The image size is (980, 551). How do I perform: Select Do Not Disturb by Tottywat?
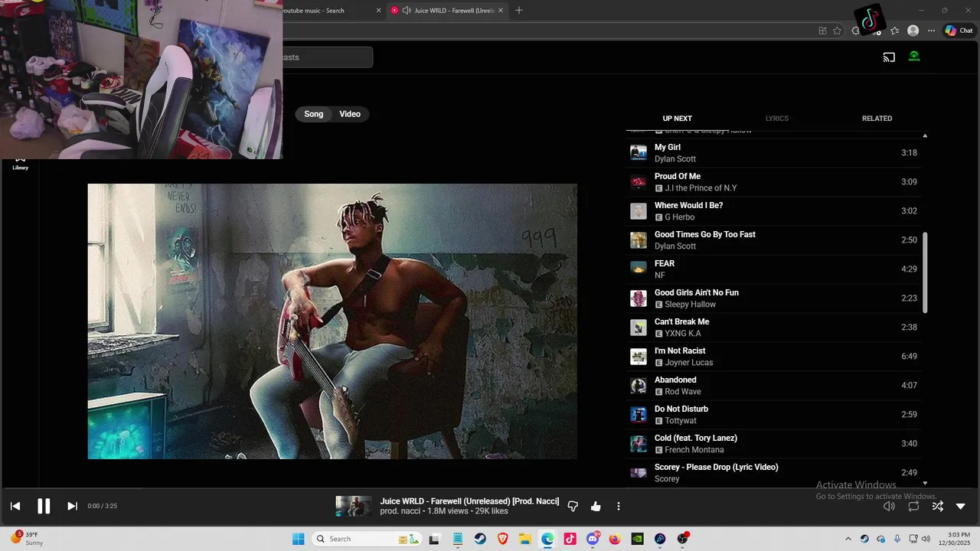coord(774,415)
